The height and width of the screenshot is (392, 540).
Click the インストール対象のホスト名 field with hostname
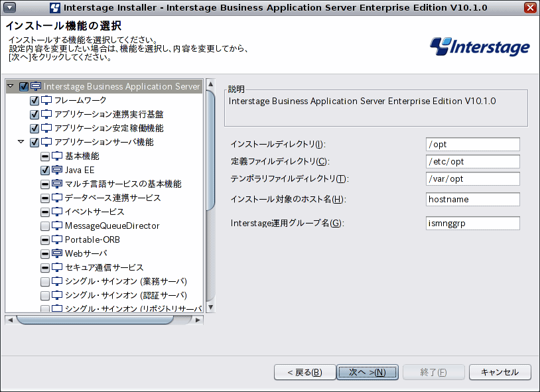(x=473, y=200)
